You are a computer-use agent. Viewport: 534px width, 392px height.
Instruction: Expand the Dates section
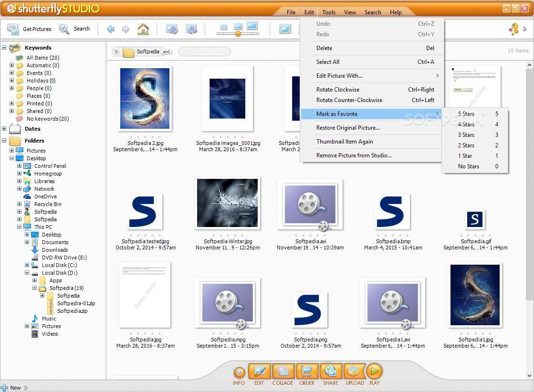[4, 129]
